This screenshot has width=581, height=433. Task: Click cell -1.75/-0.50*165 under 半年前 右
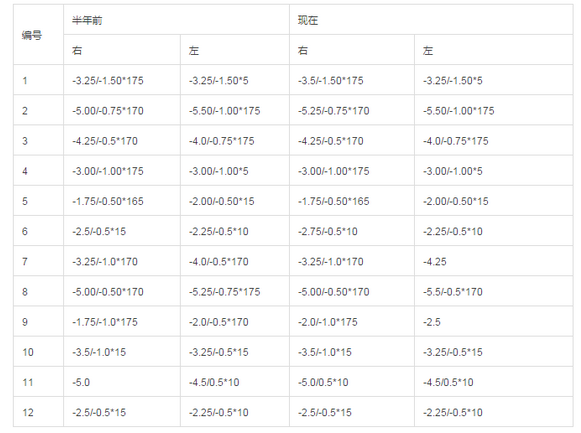(122, 201)
